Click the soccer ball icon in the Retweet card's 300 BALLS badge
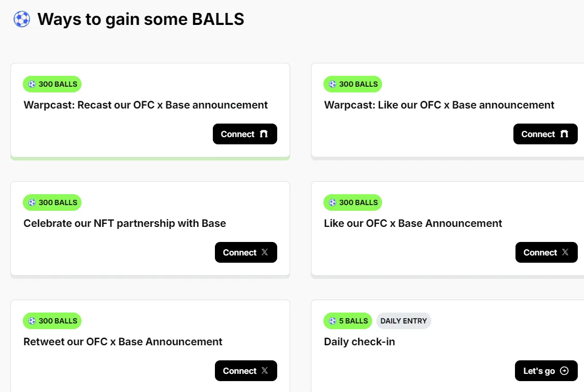 [x=32, y=320]
